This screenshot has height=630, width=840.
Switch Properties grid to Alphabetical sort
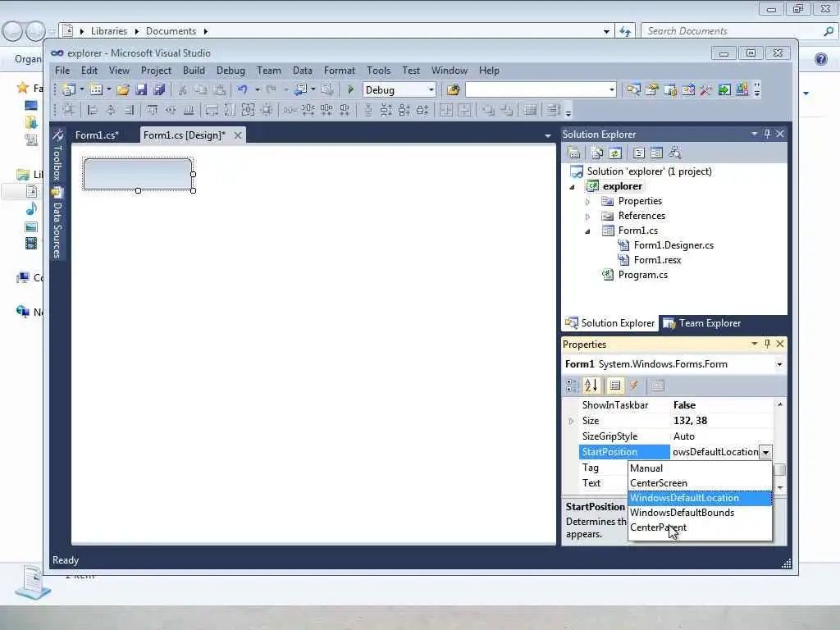click(592, 386)
